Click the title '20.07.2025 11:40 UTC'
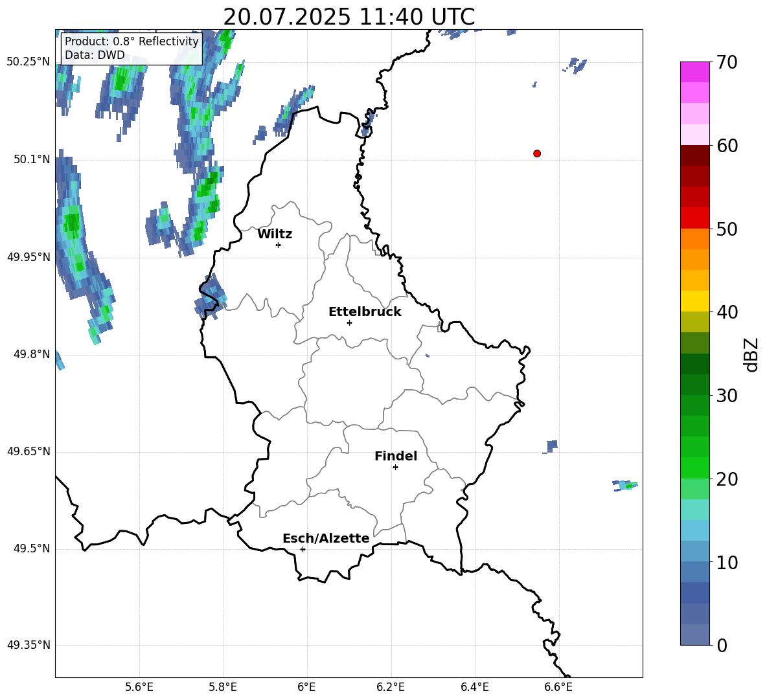The height and width of the screenshot is (700, 767). tap(349, 17)
